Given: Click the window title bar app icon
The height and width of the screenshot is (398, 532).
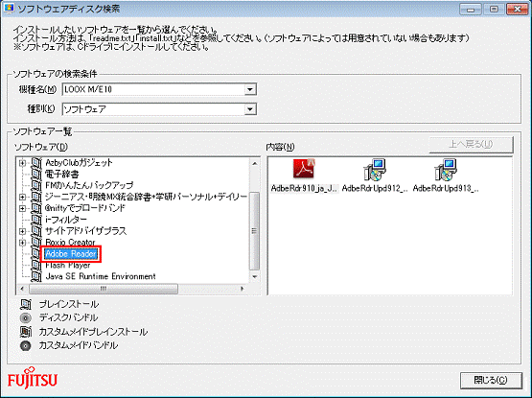Looking at the screenshot, I should tap(9, 9).
